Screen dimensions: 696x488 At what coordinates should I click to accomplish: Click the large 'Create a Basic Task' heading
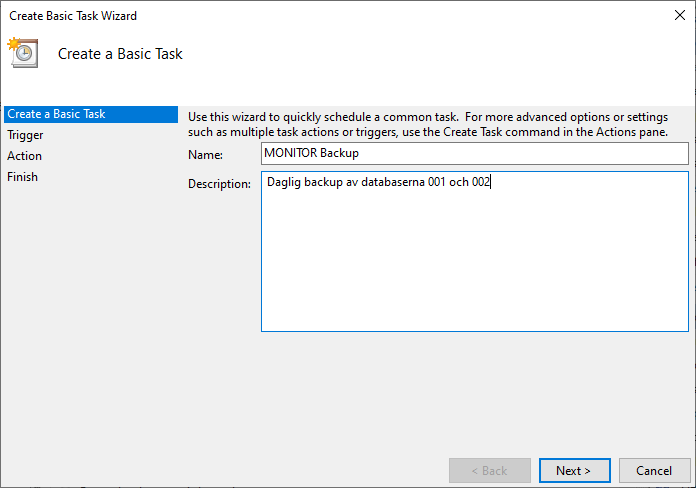coord(120,54)
